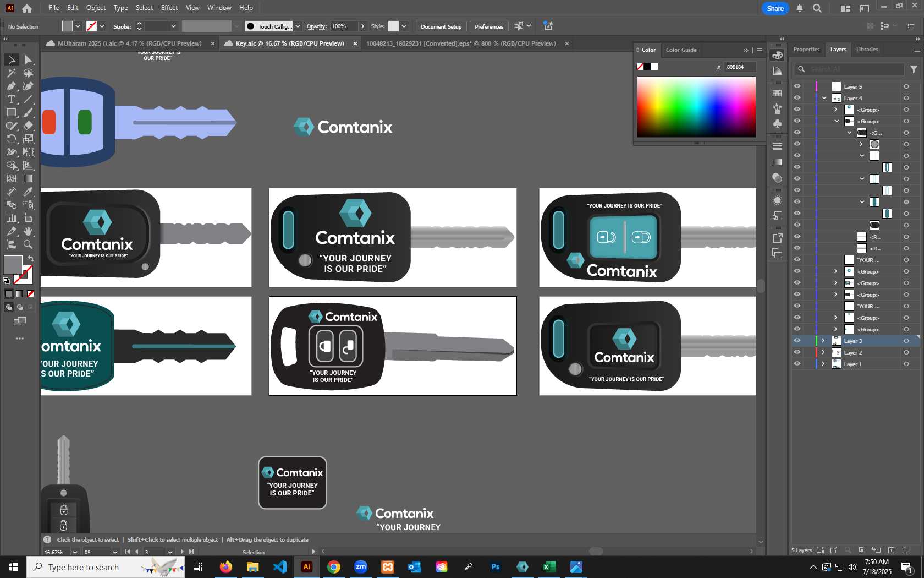Swap fill and stroke arrows
Screen dimensions: 924x578
pyautogui.click(x=31, y=258)
